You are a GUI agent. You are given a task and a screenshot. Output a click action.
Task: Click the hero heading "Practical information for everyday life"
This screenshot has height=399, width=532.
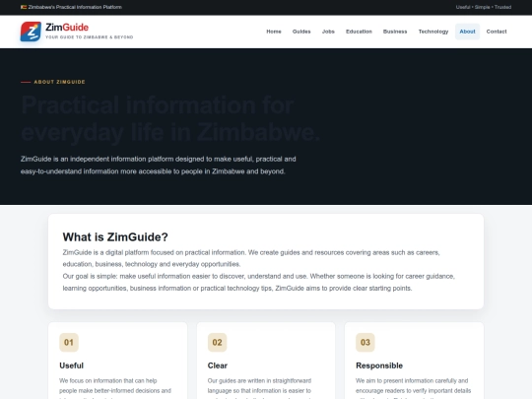170,118
